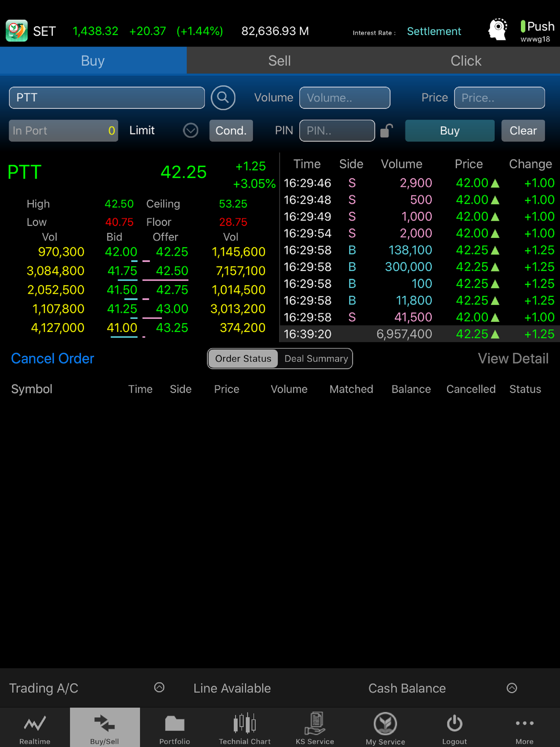The width and height of the screenshot is (560, 747).
Task: Switch to the Click tab
Action: (x=466, y=61)
